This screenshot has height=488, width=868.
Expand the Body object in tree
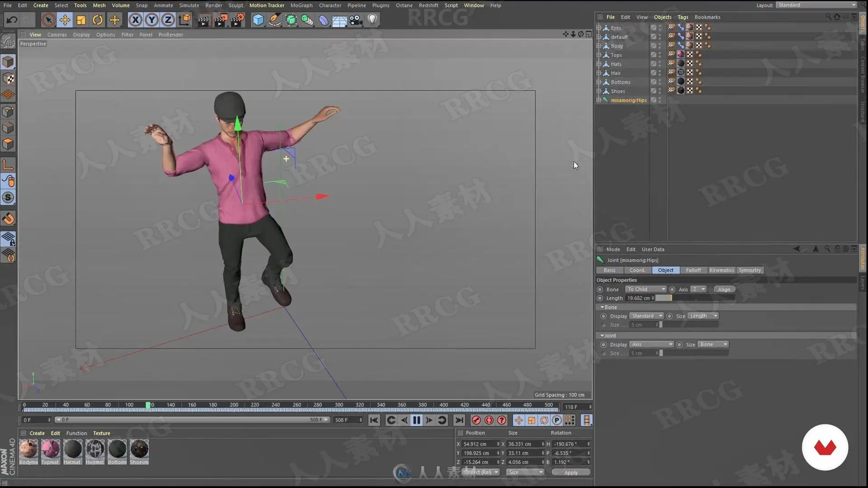pyautogui.click(x=599, y=46)
